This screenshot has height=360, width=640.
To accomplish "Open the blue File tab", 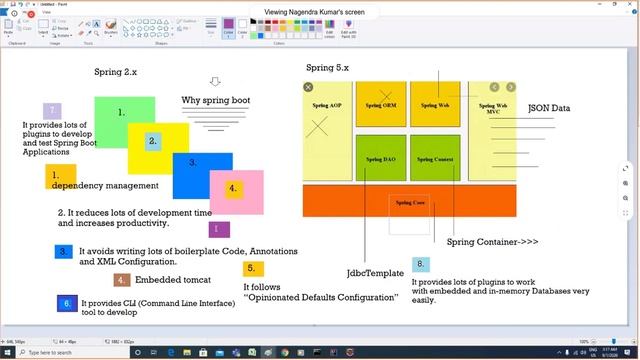I will [x=4, y=12].
